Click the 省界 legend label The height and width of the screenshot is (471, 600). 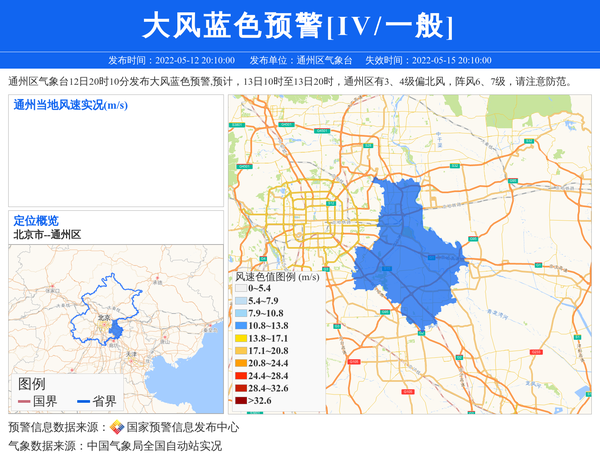(x=104, y=401)
